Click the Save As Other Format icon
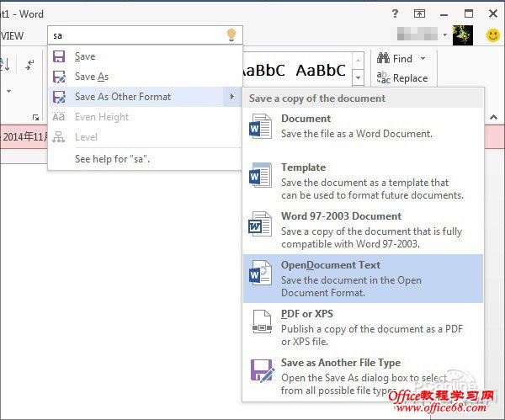Image resolution: width=505 pixels, height=420 pixels. click(59, 97)
